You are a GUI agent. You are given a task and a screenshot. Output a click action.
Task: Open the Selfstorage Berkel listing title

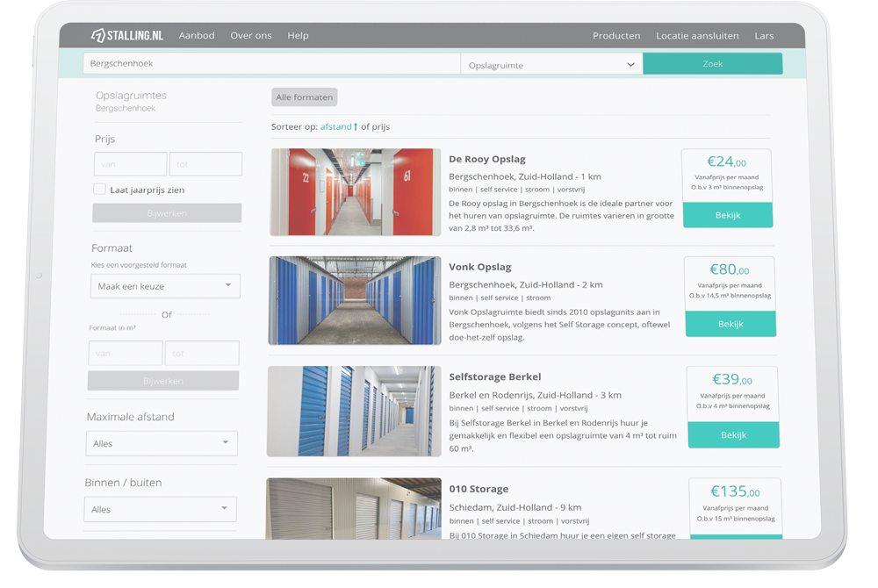pos(495,376)
